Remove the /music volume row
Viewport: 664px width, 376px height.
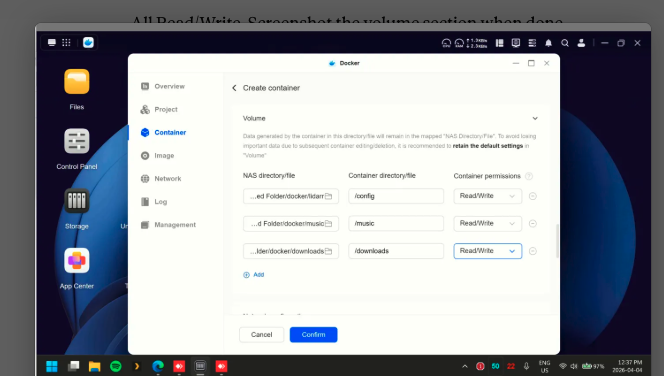(x=533, y=224)
